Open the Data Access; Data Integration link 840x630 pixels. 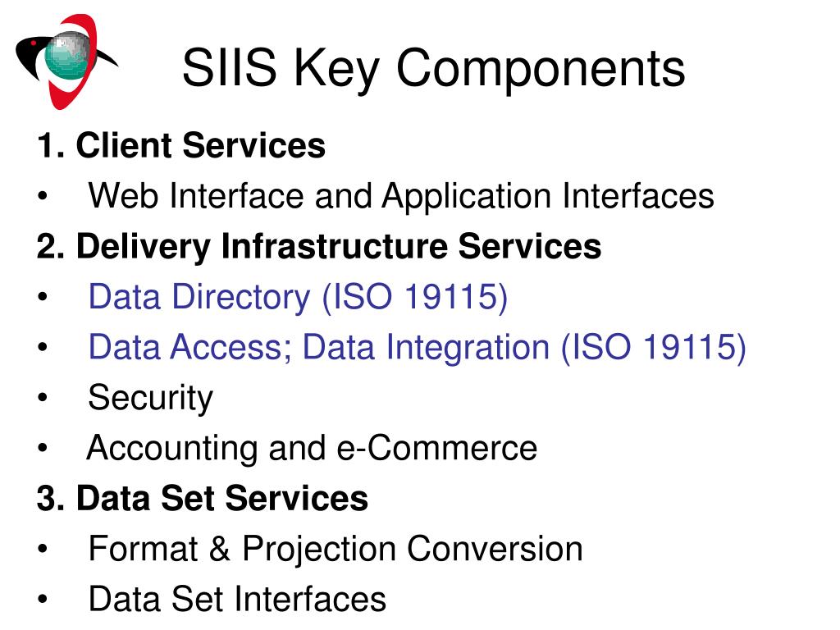click(418, 348)
